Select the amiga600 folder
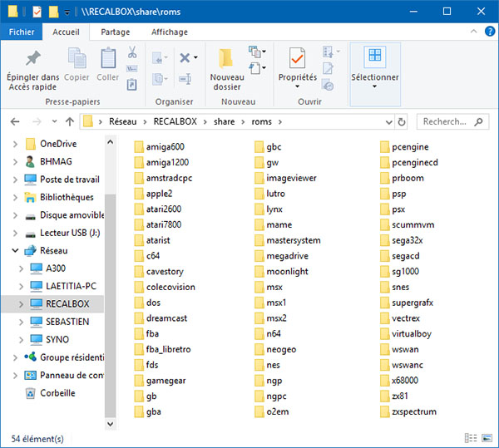The image size is (499, 448). click(x=159, y=147)
